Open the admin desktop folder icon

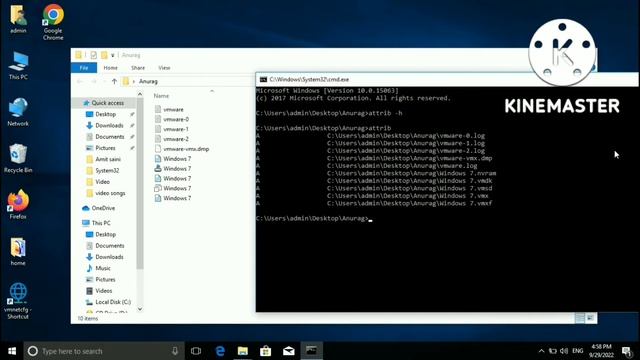pos(18,19)
